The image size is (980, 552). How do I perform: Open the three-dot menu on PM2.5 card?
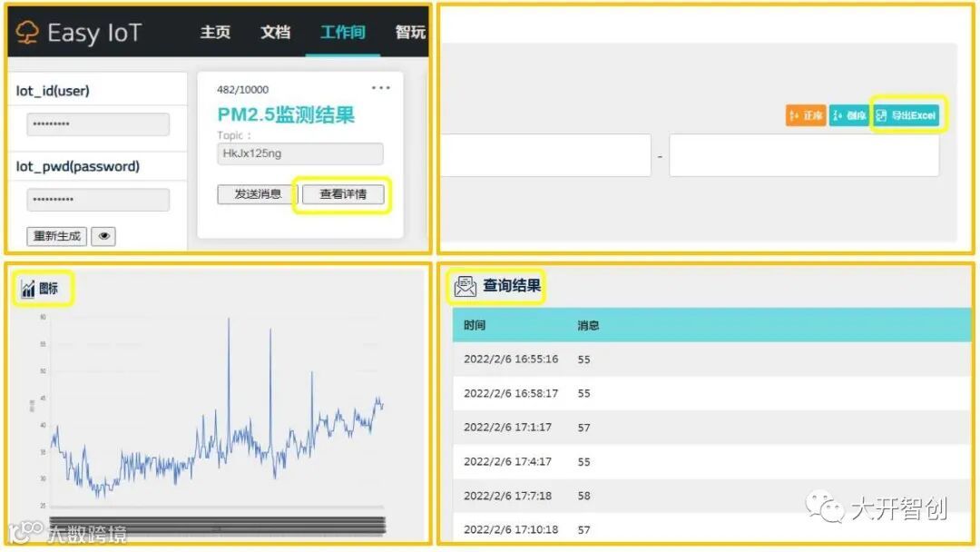pos(380,88)
